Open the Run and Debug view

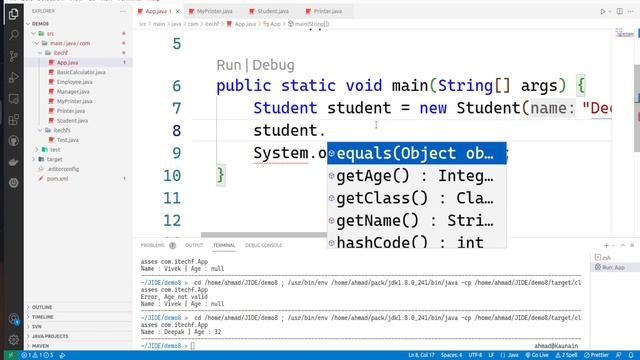coord(13,77)
